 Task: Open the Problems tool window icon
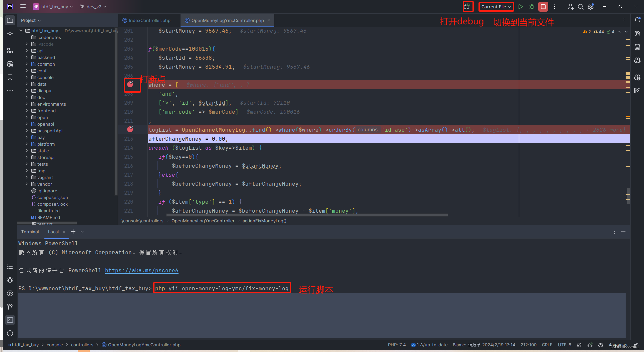coord(10,333)
